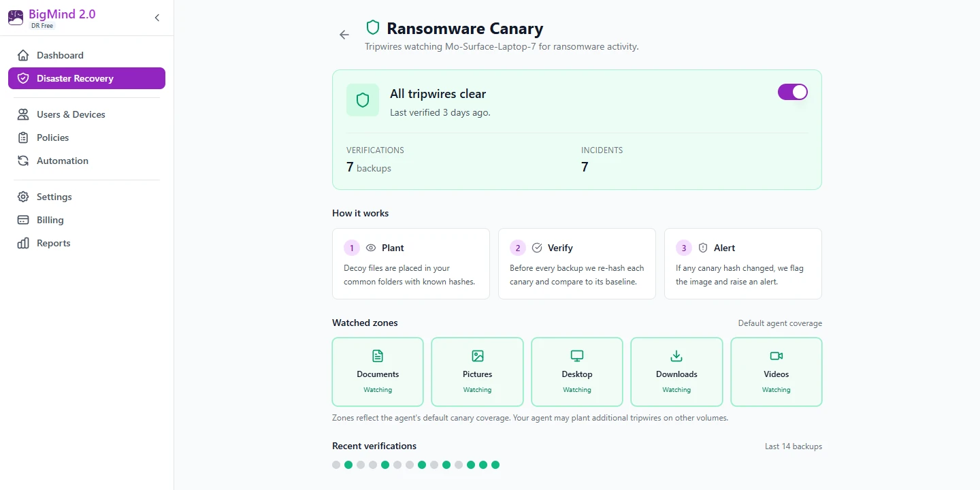Click the Reports bar chart icon
The image size is (980, 490).
tap(23, 243)
